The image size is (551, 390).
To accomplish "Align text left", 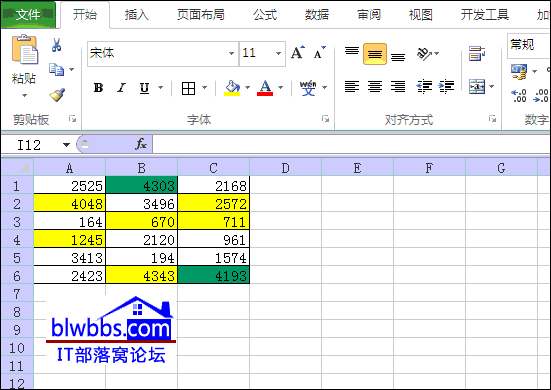I will click(x=352, y=86).
